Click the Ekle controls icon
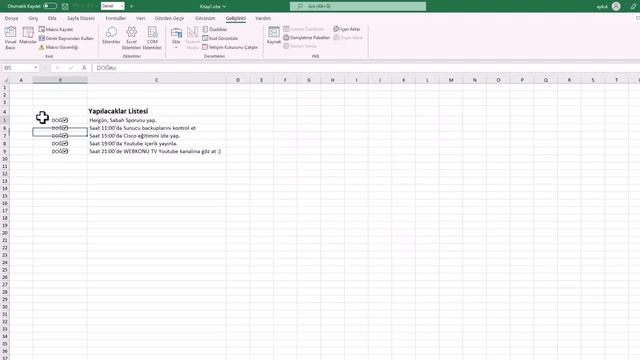This screenshot has height=360, width=640. tap(176, 33)
